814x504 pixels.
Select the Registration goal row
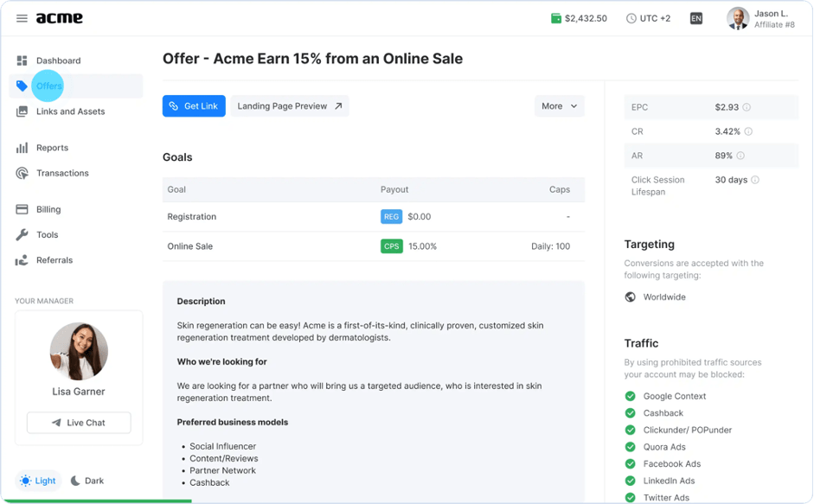coord(374,217)
